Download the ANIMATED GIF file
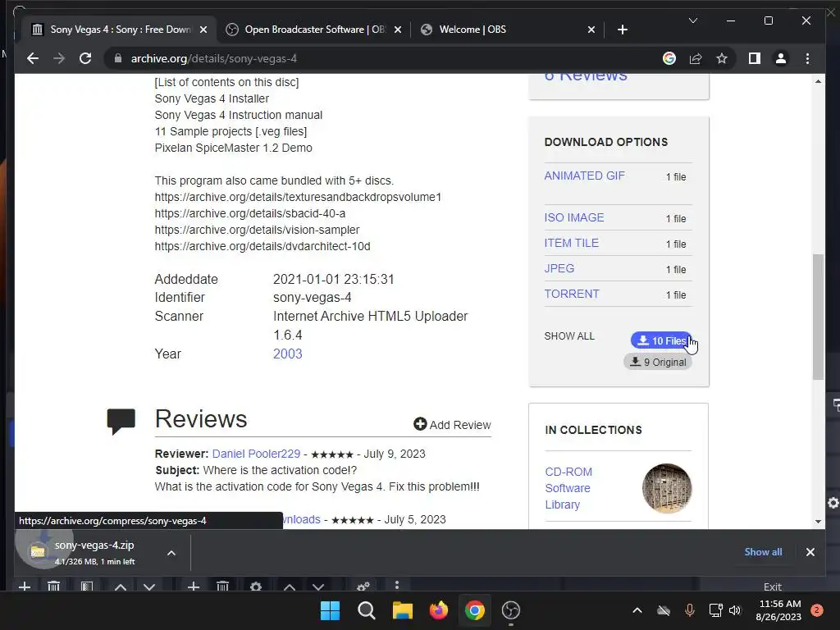This screenshot has height=630, width=840. pyautogui.click(x=584, y=176)
